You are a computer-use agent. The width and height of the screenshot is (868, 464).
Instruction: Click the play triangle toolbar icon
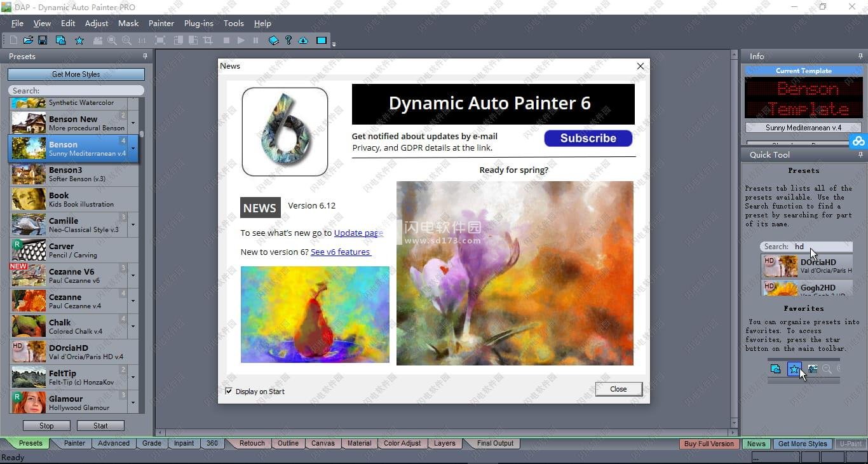pyautogui.click(x=241, y=40)
